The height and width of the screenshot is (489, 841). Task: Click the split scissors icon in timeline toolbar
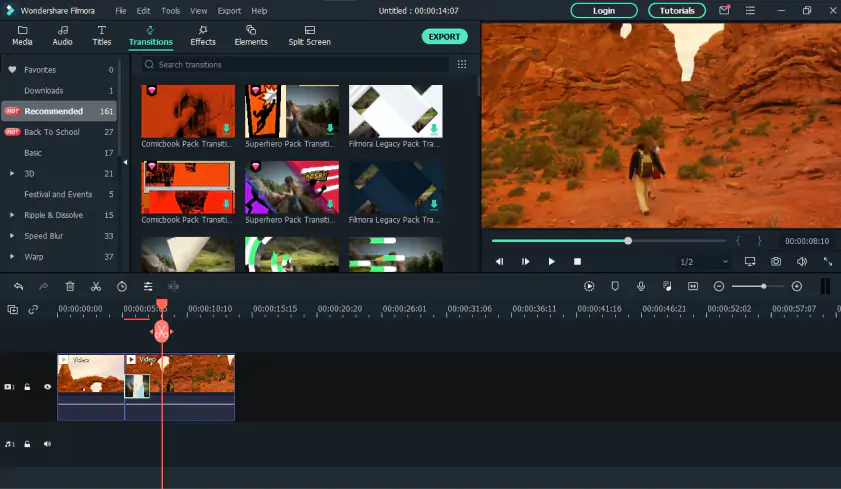click(x=96, y=286)
